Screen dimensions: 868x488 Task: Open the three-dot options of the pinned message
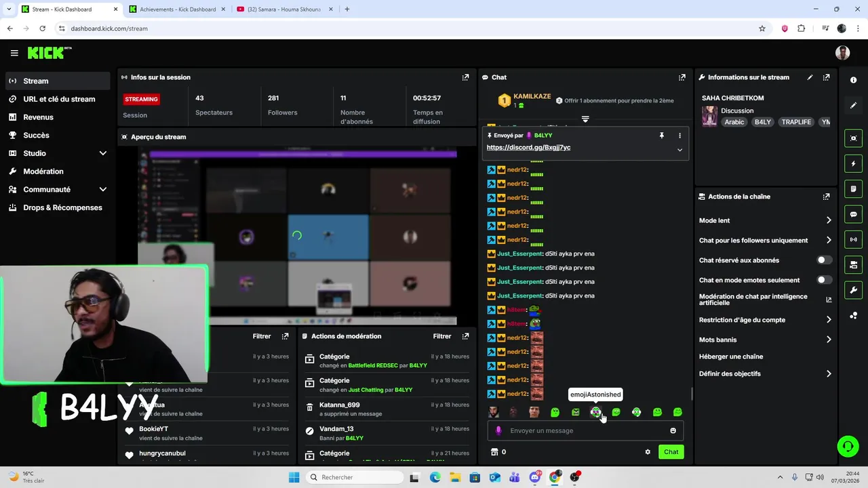(679, 136)
